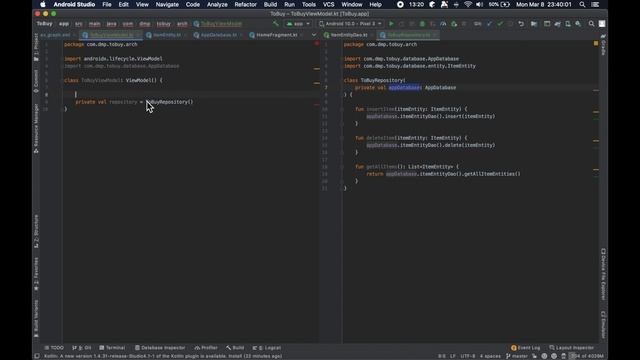Viewport: 640px width, 360px height.
Task: Open the master git branch dropdown
Action: (517, 356)
